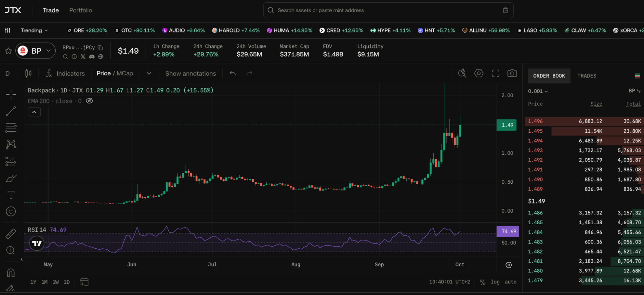Select the pattern drawing tool

[11, 144]
